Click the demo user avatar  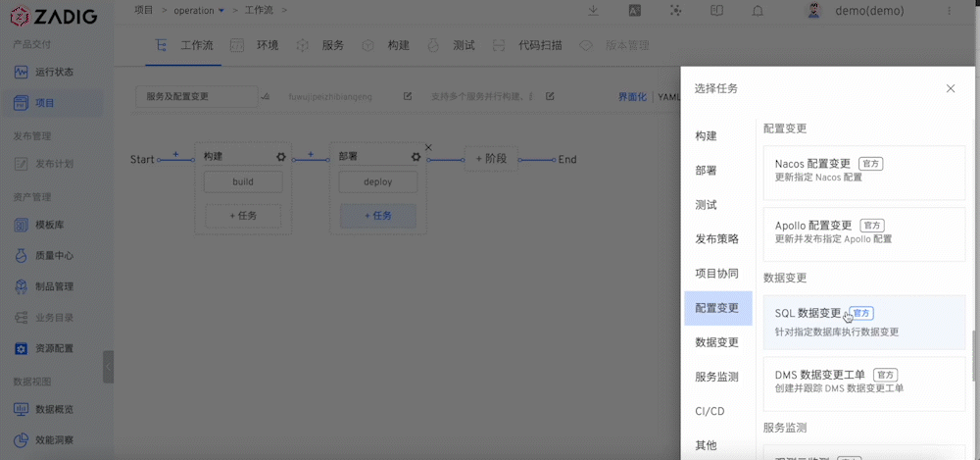click(x=813, y=11)
